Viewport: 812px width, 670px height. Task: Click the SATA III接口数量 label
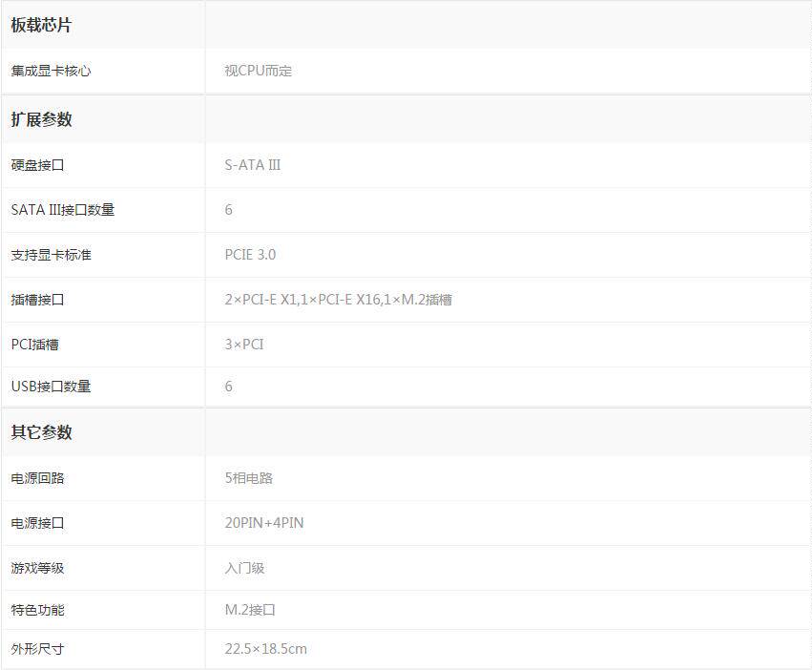click(63, 210)
